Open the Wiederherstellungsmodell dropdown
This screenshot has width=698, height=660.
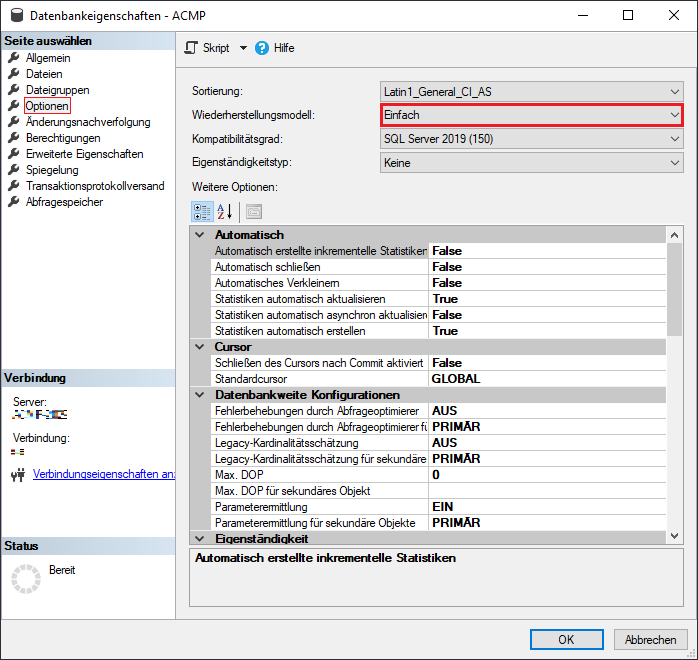(x=532, y=115)
